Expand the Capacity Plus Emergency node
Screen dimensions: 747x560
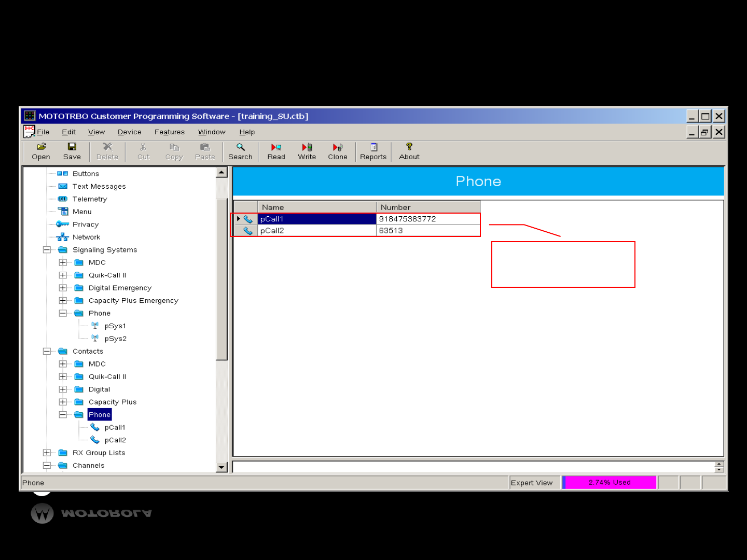63,301
